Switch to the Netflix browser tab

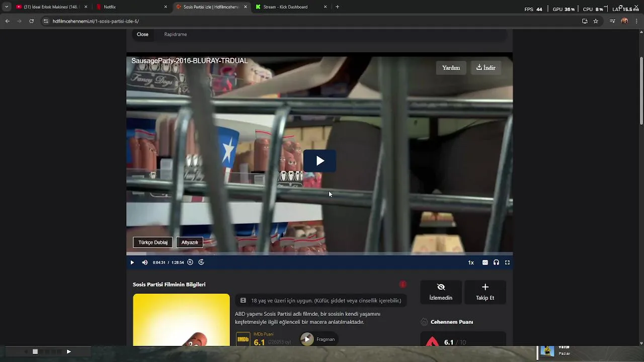point(132,7)
